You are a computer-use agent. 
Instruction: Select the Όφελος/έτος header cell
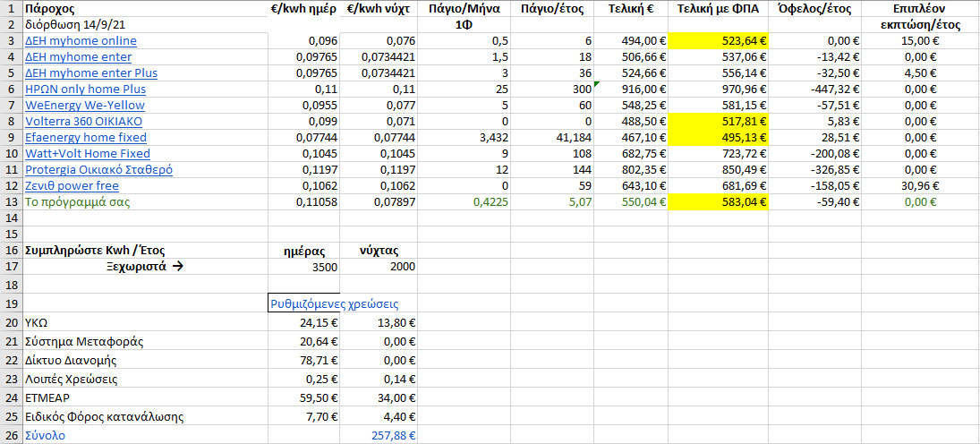[815, 9]
